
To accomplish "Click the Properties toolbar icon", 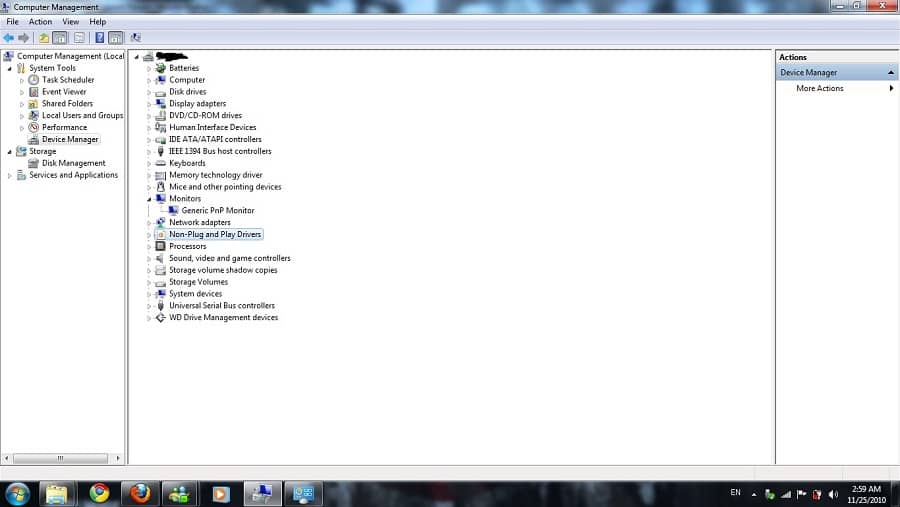I will click(79, 38).
